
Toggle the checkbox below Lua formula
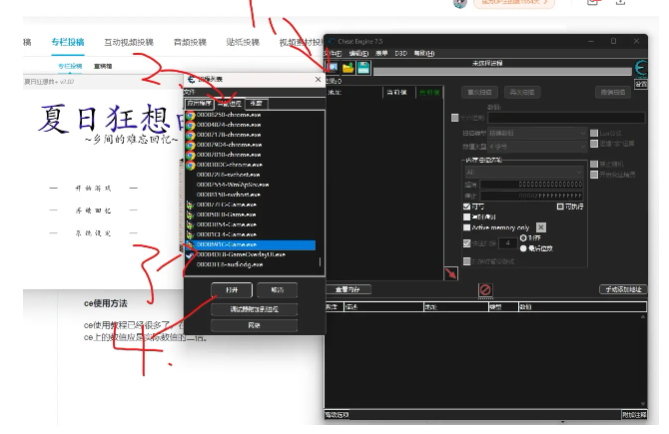coord(594,144)
